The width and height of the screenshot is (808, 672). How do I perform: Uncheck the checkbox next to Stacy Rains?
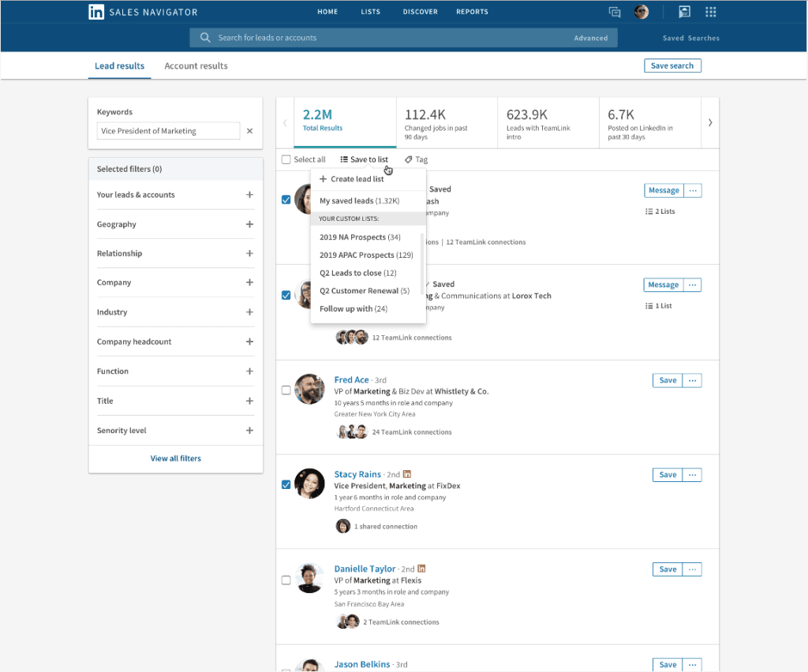point(286,484)
